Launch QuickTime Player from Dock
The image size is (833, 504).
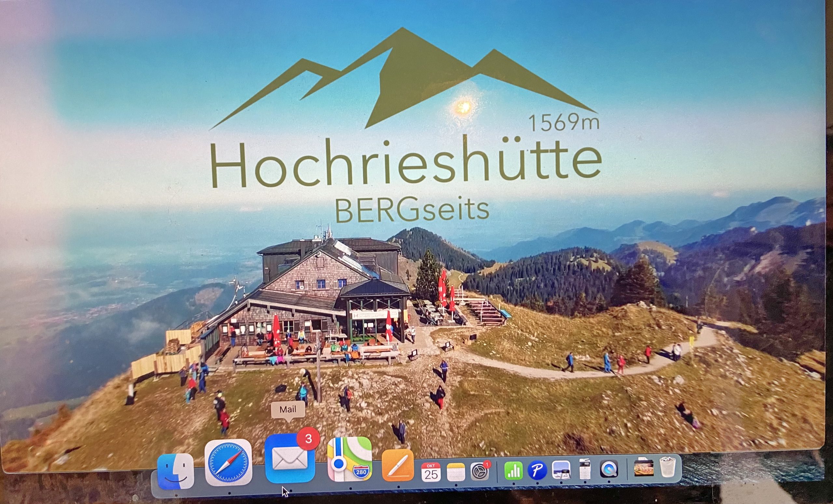click(x=609, y=469)
